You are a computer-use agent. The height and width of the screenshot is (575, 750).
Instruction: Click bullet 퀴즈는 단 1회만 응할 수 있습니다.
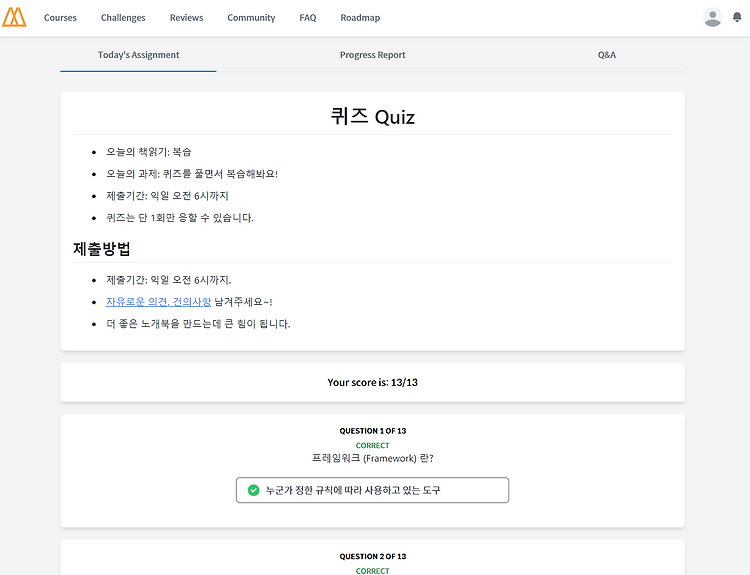180,218
